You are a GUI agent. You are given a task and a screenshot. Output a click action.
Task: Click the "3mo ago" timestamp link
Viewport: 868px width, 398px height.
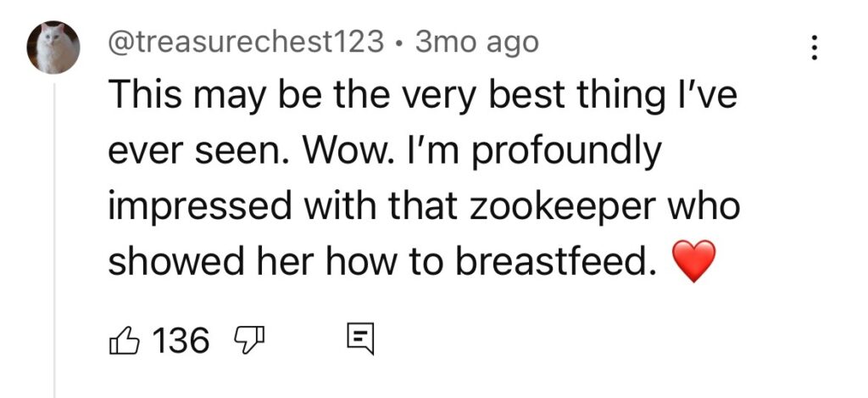click(476, 42)
